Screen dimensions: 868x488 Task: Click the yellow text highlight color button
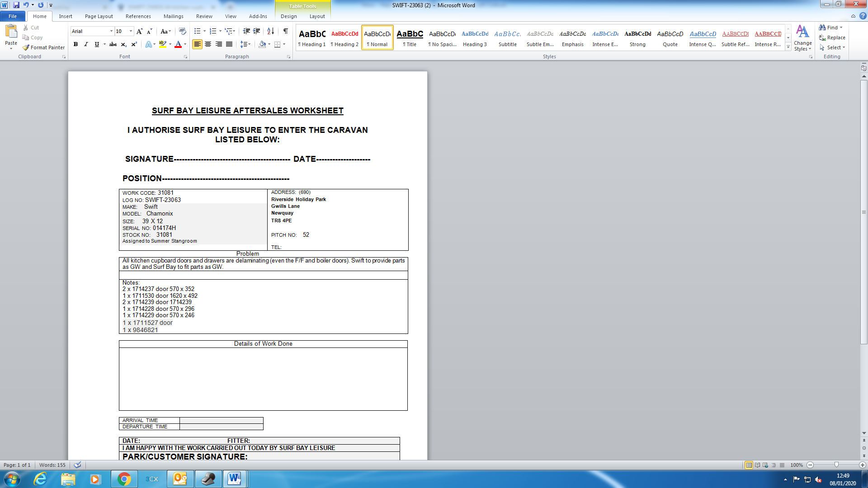click(162, 44)
